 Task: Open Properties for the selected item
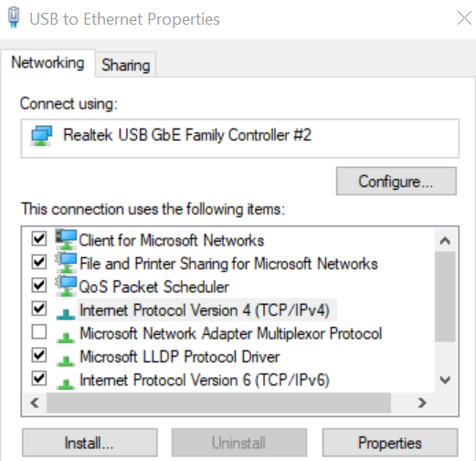click(x=390, y=443)
